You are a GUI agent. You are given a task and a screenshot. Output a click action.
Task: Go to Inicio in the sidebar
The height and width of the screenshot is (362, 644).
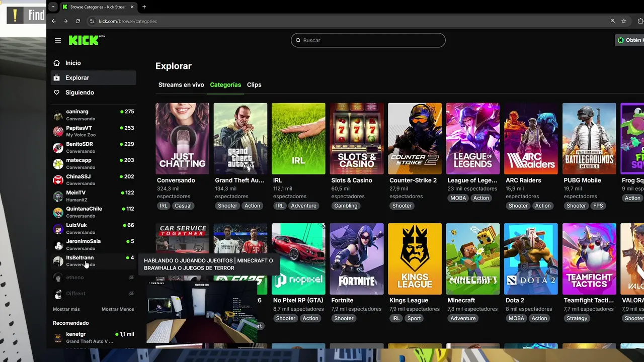click(x=94, y=63)
